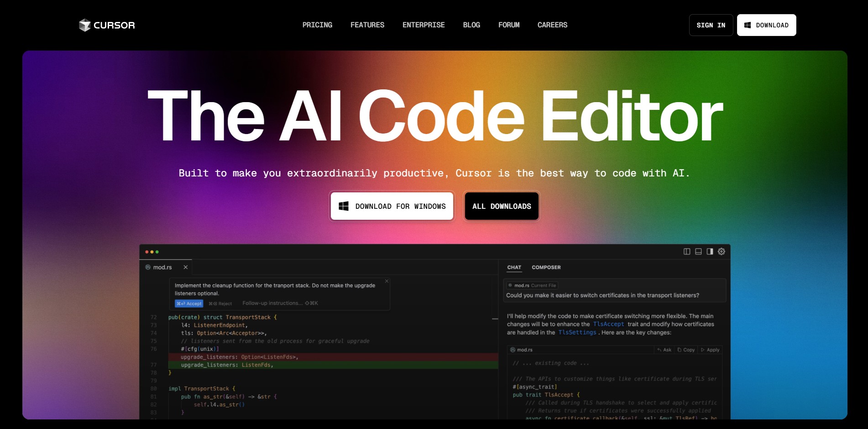Click Ask on the mod.rs code block
Viewport: 868px width, 429px height.
tap(664, 350)
